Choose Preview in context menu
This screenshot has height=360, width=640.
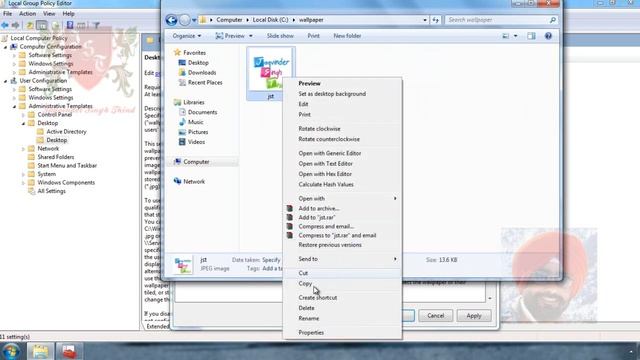(x=309, y=83)
